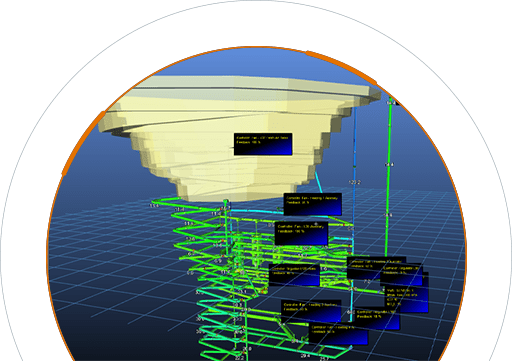This screenshot has height=361, width=512.
Task: Select the yellow multi-line stats text box
Action: coord(406,299)
